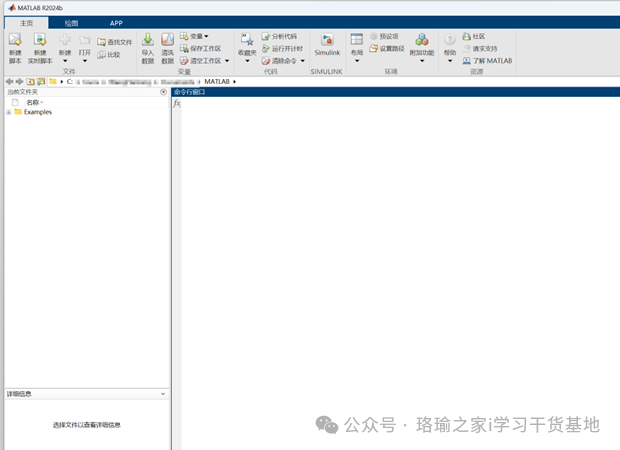Expand the Examples folder tree node
The height and width of the screenshot is (450, 620).
pos(8,112)
